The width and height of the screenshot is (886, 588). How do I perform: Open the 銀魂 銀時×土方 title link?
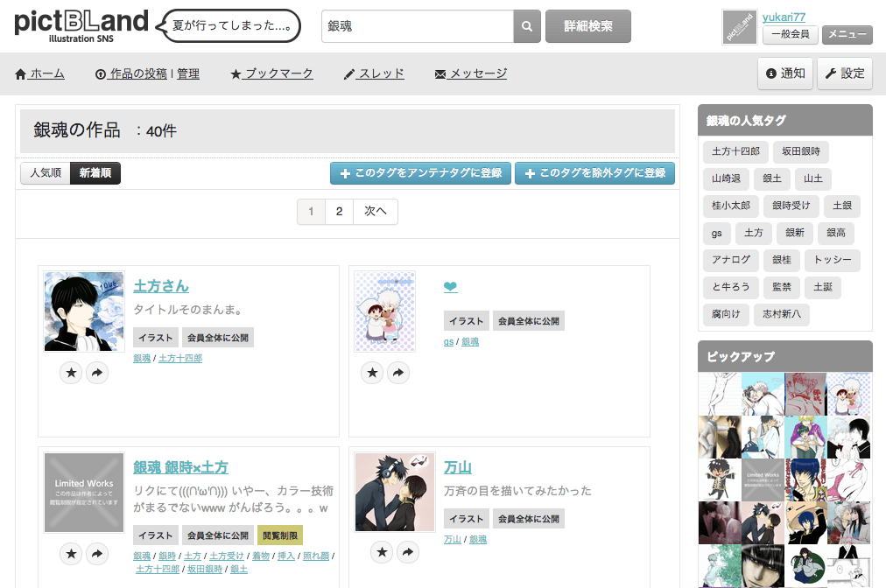click(x=181, y=468)
